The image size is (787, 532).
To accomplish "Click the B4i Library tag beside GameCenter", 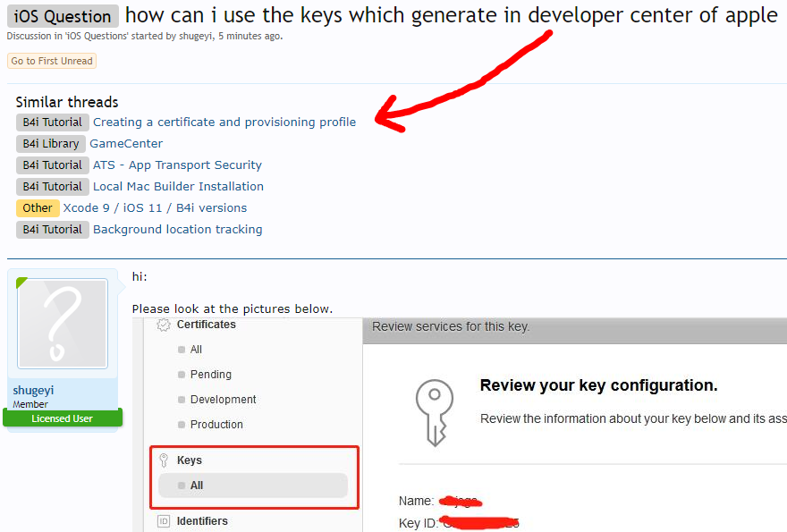I will point(50,143).
